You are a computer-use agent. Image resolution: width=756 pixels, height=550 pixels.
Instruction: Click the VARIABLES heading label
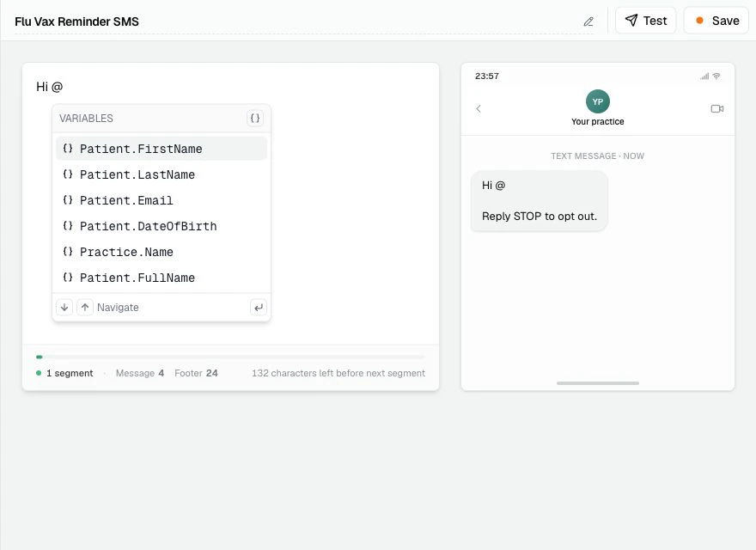(x=86, y=119)
